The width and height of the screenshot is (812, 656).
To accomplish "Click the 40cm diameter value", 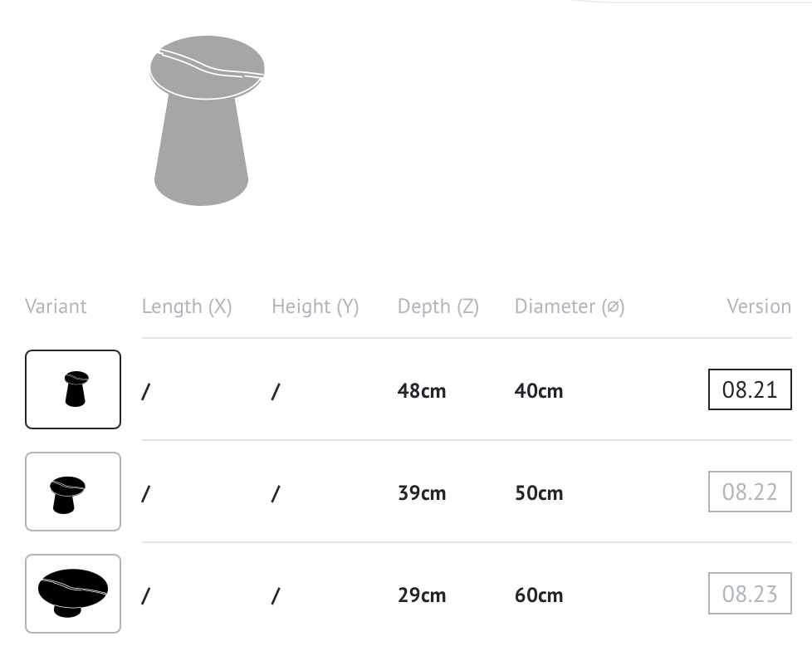I will [x=539, y=391].
